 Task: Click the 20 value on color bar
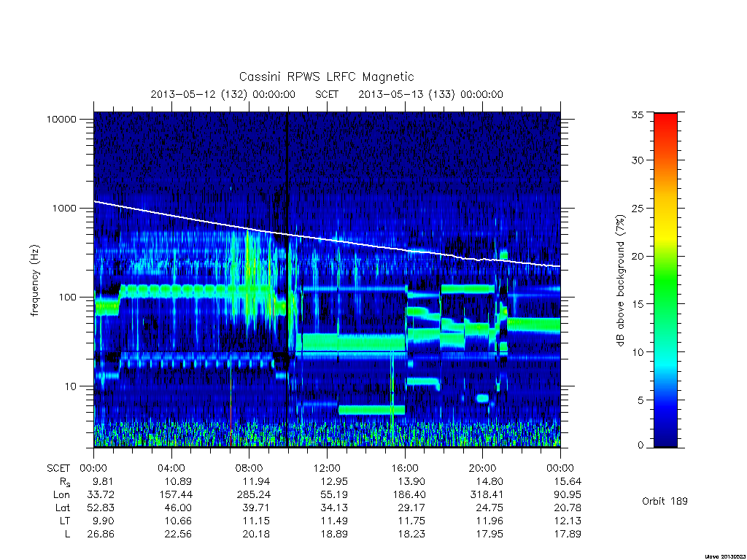(638, 256)
